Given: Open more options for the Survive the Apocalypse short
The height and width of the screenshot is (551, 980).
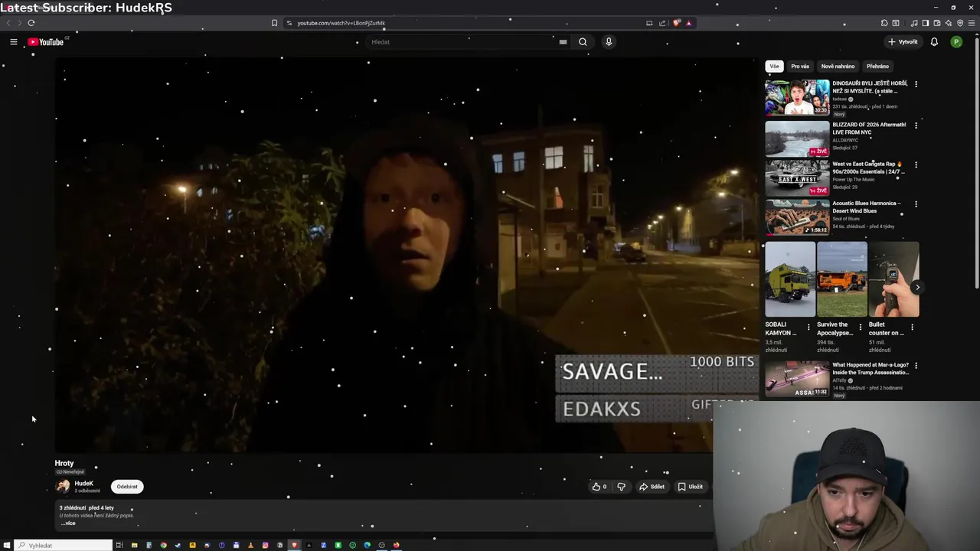Looking at the screenshot, I should point(860,328).
